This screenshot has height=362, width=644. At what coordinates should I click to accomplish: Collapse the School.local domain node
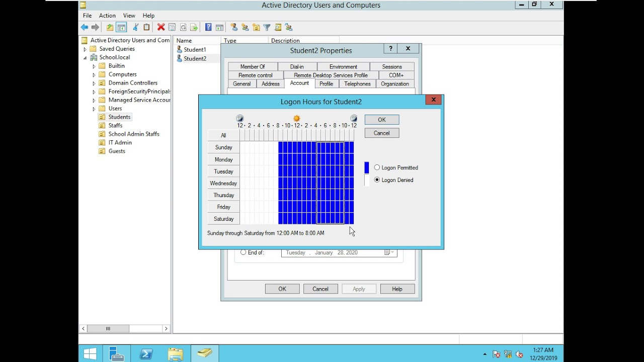[85, 58]
